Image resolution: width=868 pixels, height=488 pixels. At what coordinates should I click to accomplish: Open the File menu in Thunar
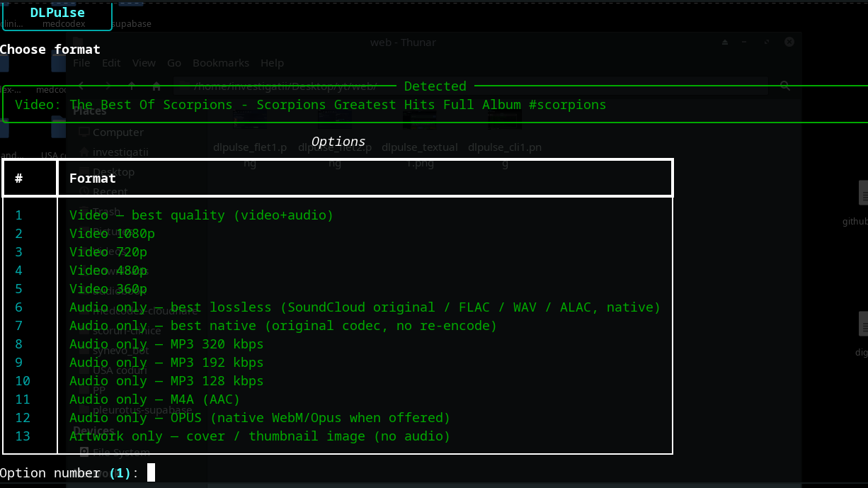tap(81, 63)
